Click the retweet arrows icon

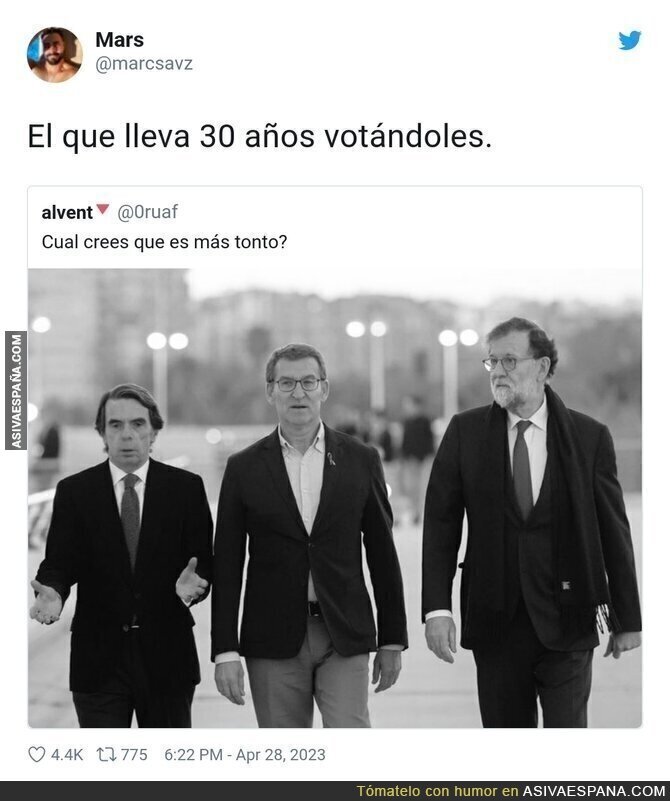(x=106, y=755)
